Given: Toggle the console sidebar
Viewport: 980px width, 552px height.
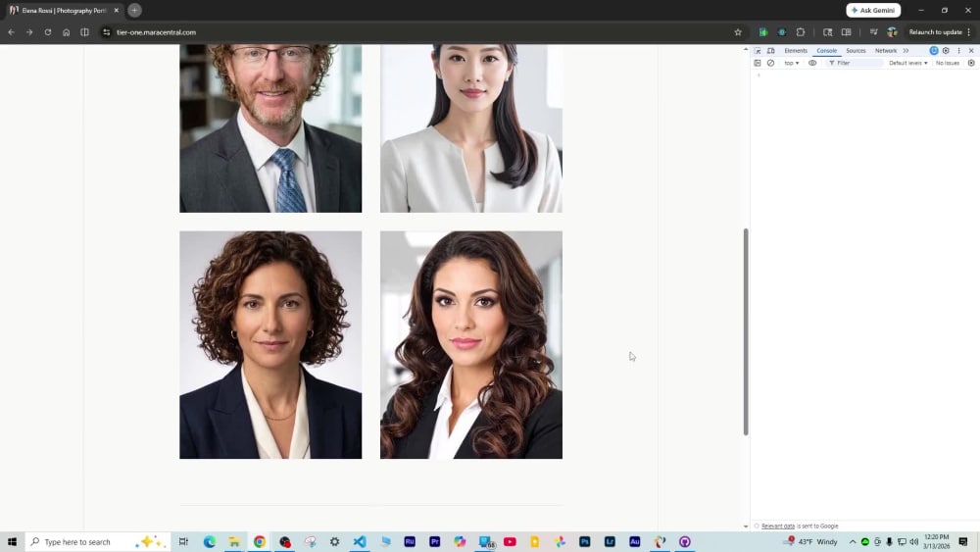Looking at the screenshot, I should click(758, 63).
